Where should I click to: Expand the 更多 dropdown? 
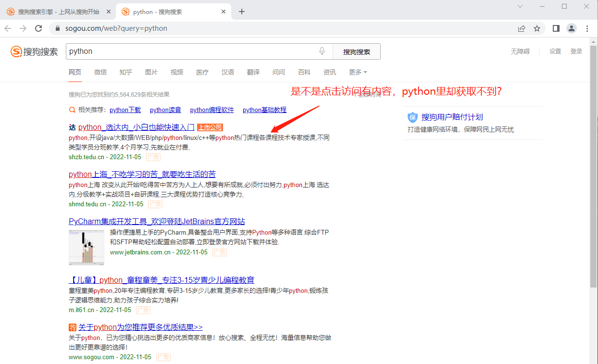click(x=358, y=72)
